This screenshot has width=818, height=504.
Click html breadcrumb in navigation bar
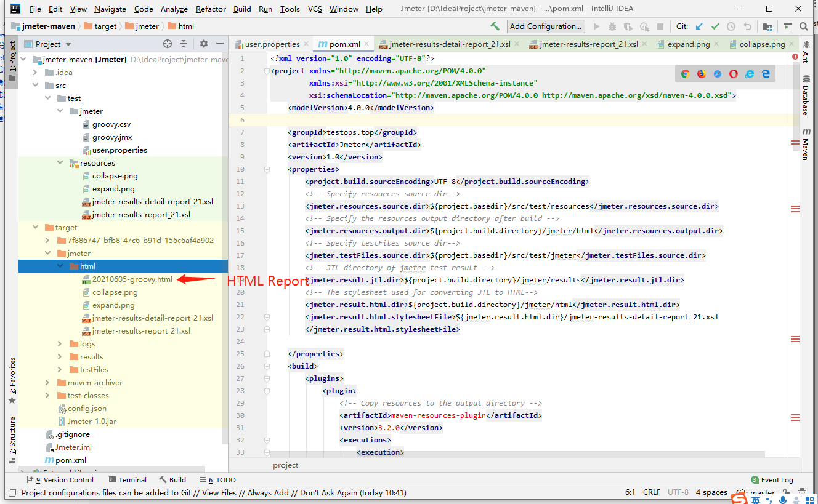[180, 26]
